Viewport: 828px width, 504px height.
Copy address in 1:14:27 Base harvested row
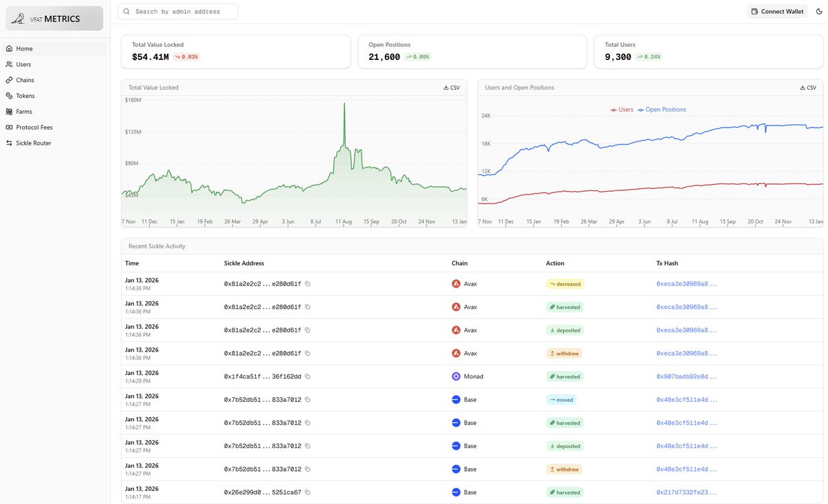[x=308, y=423]
